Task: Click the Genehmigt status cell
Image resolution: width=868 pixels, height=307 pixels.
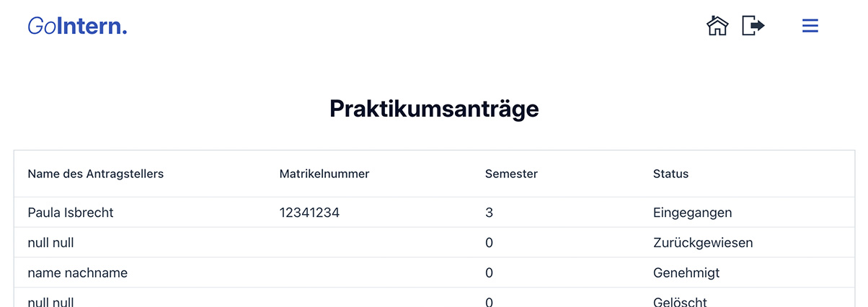Action: click(686, 273)
